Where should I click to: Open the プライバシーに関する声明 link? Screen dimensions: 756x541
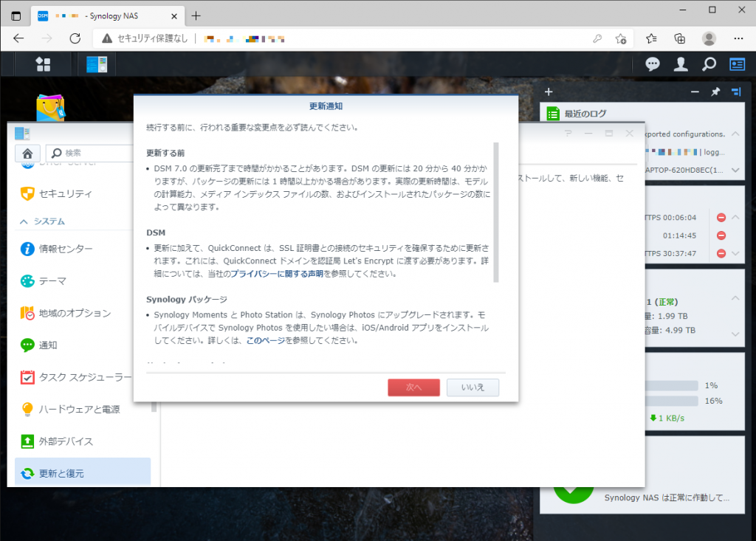click(x=277, y=274)
